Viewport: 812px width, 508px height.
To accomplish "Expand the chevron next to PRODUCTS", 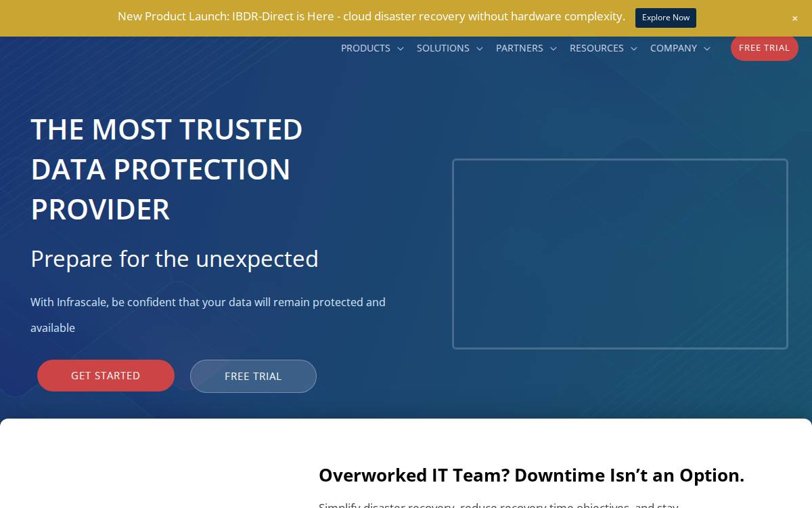I will [x=400, y=49].
